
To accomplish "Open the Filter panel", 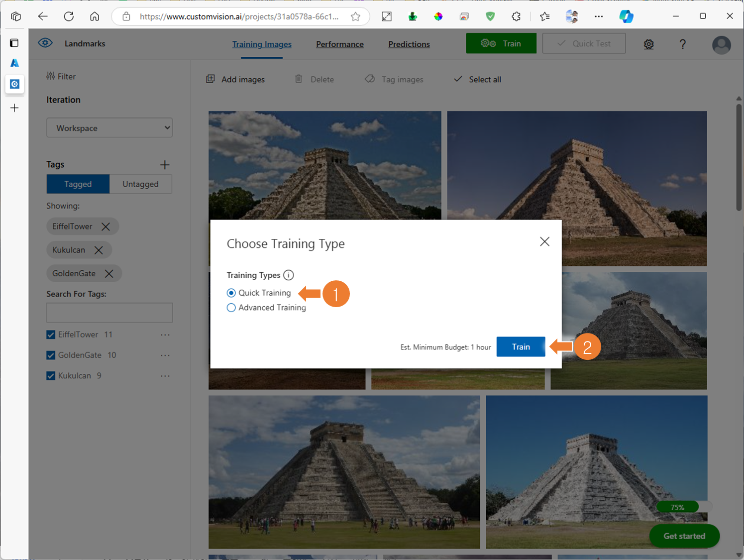I will pos(61,76).
